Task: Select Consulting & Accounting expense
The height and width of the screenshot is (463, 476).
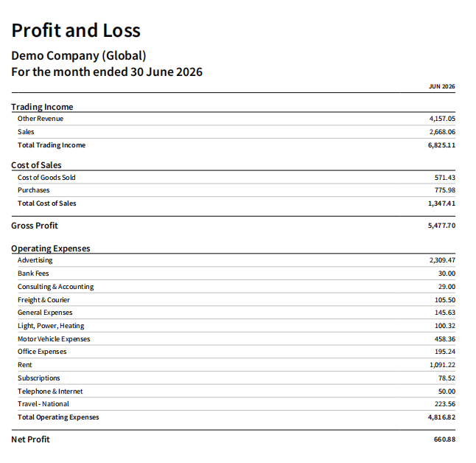Action: click(55, 287)
